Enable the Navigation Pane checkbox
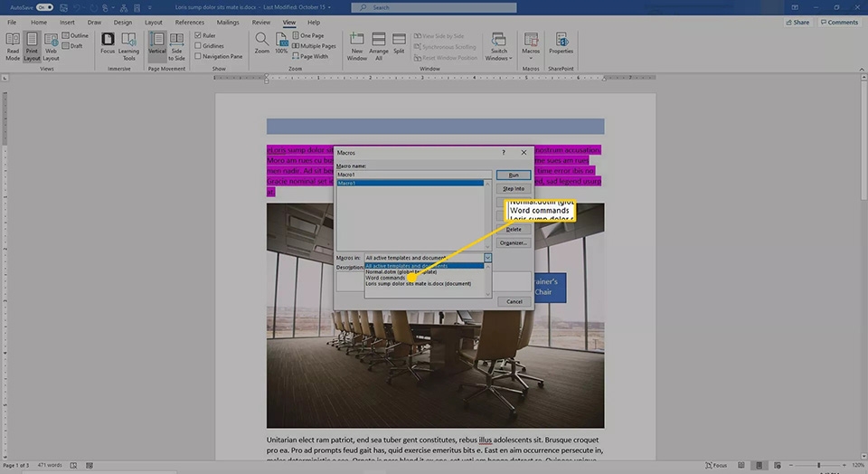868x474 pixels. tap(198, 56)
